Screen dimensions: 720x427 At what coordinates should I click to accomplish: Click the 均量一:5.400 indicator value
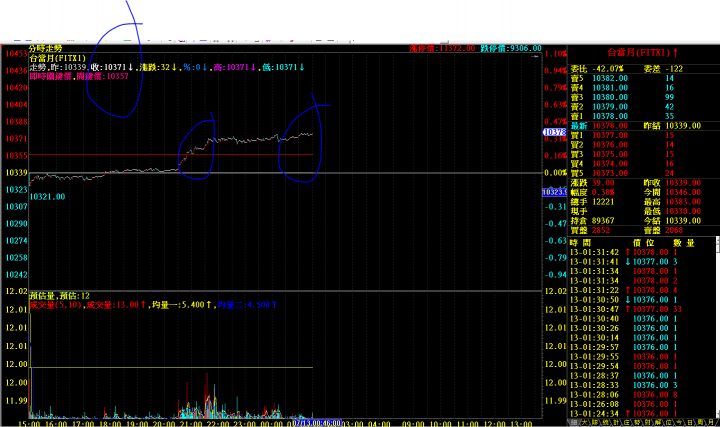coord(181,305)
